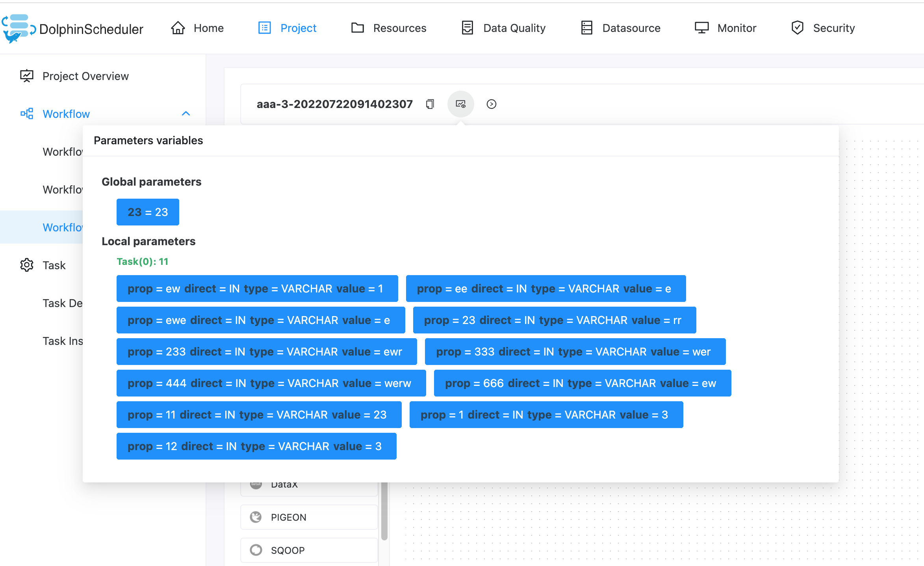The image size is (924, 566).
Task: Click the Project Overview chart icon
Action: click(x=27, y=76)
